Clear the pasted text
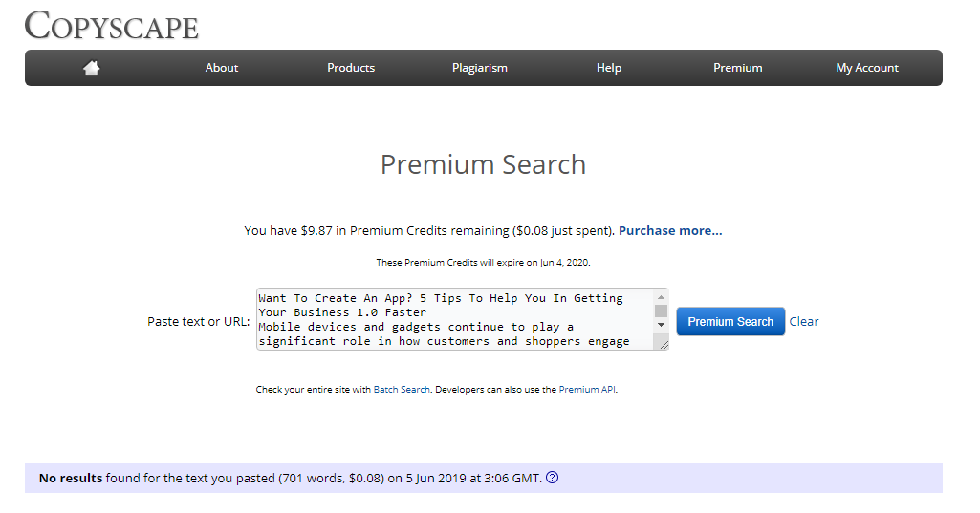The width and height of the screenshot is (980, 513). [x=804, y=321]
